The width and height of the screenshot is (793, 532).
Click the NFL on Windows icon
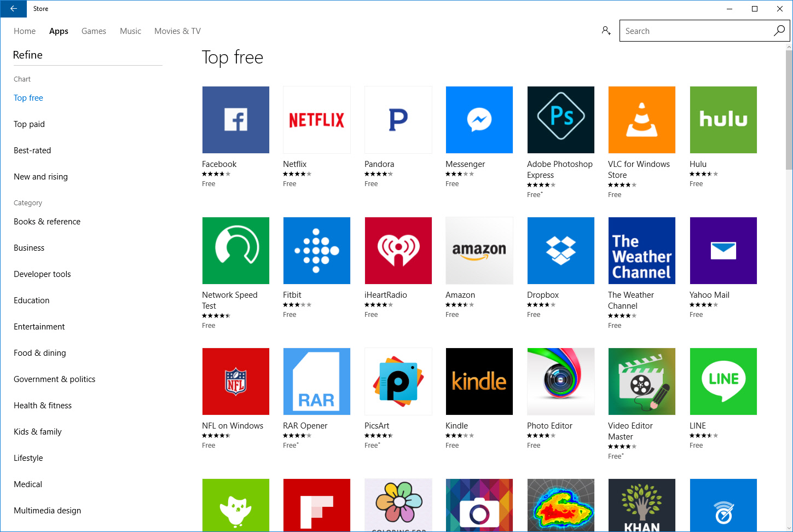click(x=236, y=381)
